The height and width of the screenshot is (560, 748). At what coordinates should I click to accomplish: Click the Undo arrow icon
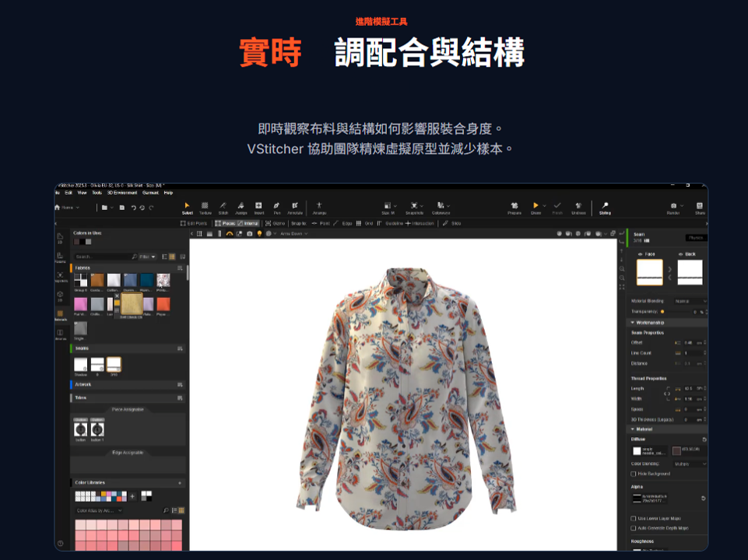(134, 208)
